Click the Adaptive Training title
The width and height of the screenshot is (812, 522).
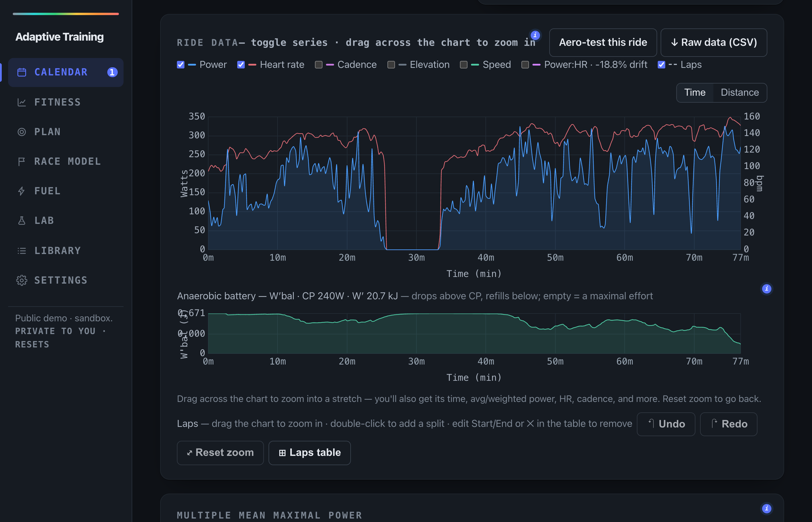coord(60,37)
